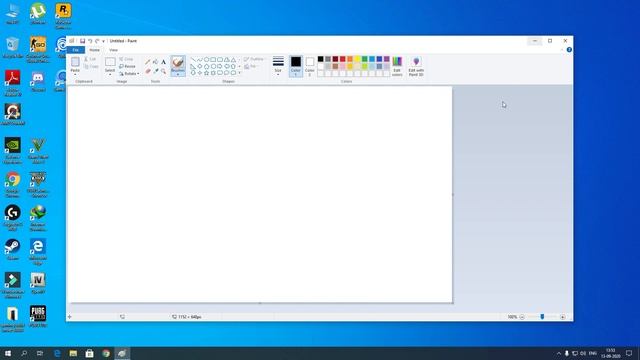The height and width of the screenshot is (360, 640).
Task: Expand the Select dropdown arrow
Action: [110, 74]
